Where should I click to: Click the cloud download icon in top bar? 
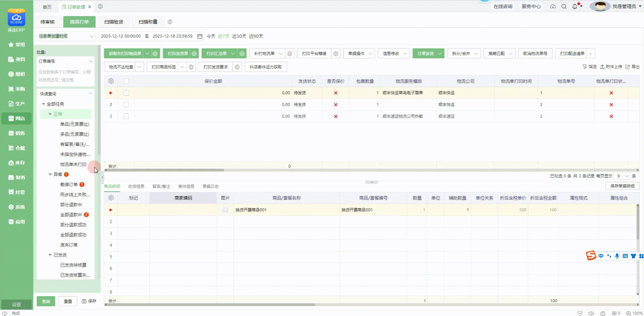point(553,6)
